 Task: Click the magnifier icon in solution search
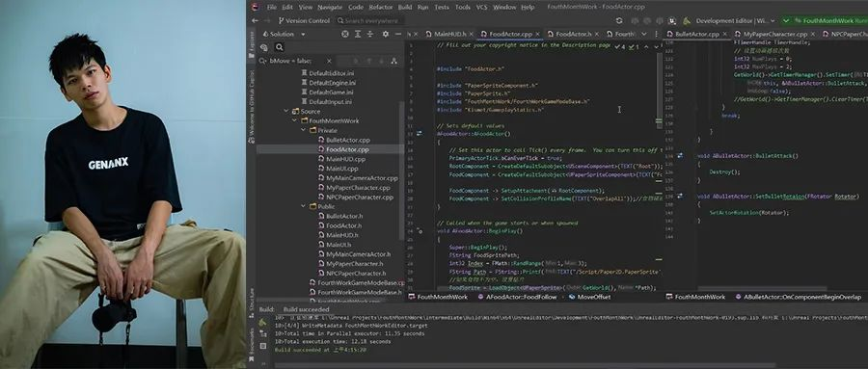(280, 47)
